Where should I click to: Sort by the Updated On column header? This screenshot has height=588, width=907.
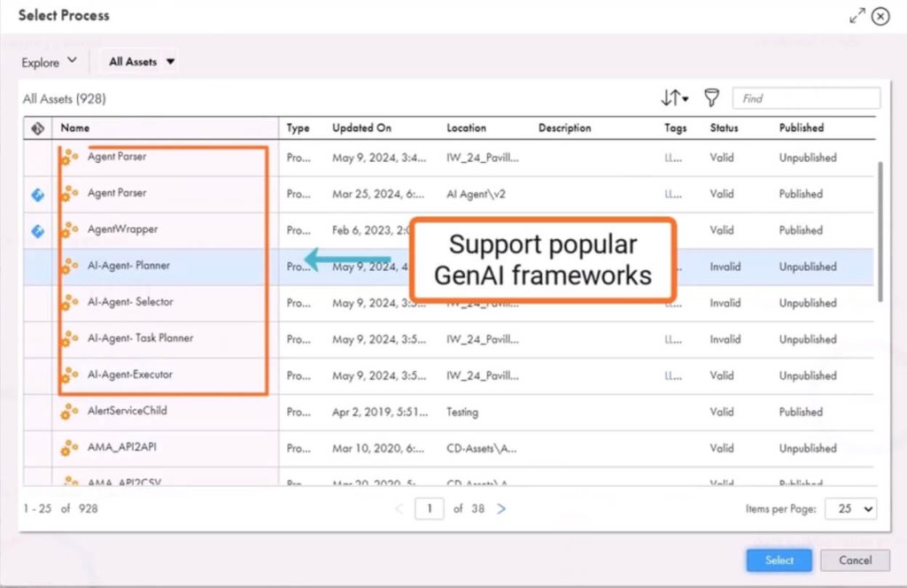coord(361,128)
